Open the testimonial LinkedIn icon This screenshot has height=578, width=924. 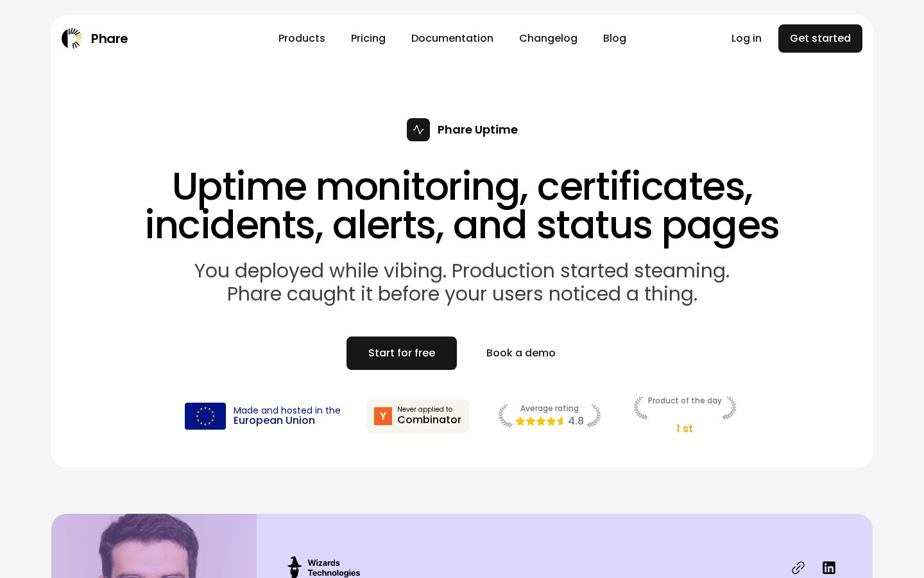click(829, 568)
